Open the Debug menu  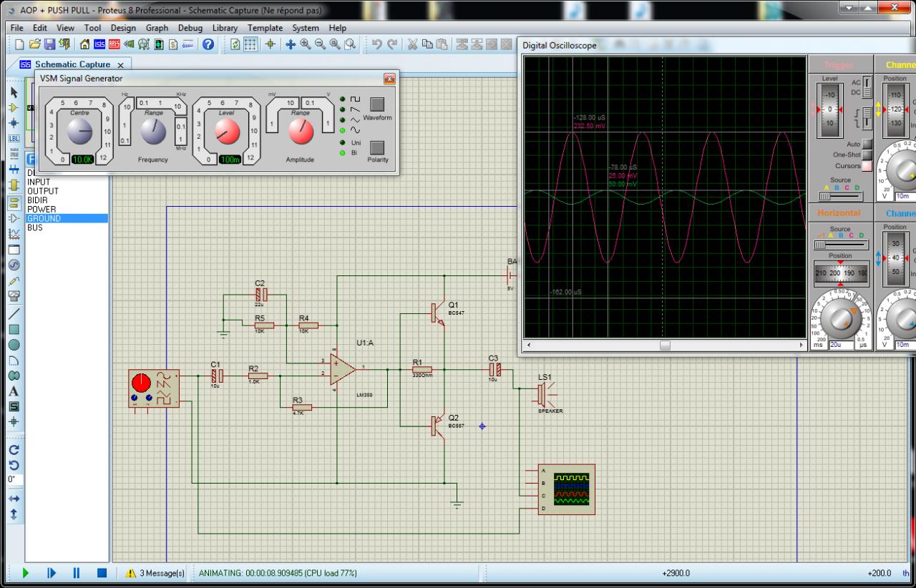190,28
